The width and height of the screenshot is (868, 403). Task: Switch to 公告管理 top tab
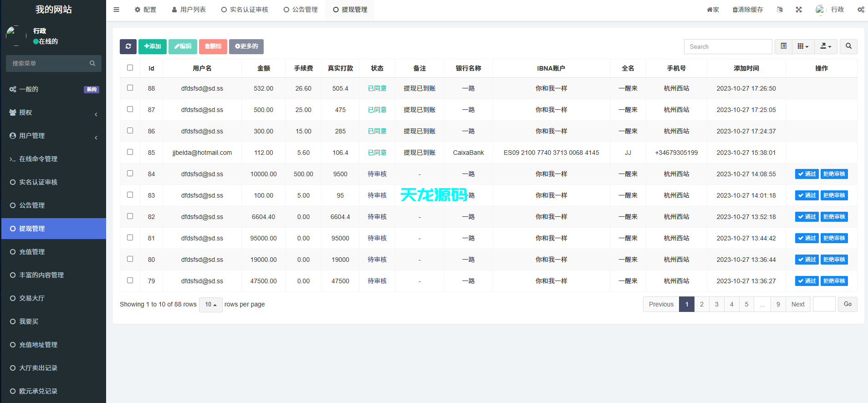pyautogui.click(x=301, y=10)
